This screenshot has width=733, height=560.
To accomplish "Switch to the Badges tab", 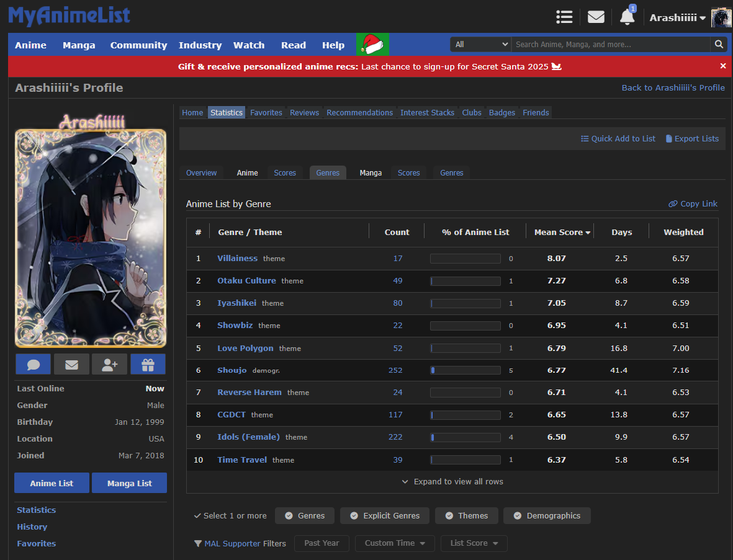I will pyautogui.click(x=502, y=113).
